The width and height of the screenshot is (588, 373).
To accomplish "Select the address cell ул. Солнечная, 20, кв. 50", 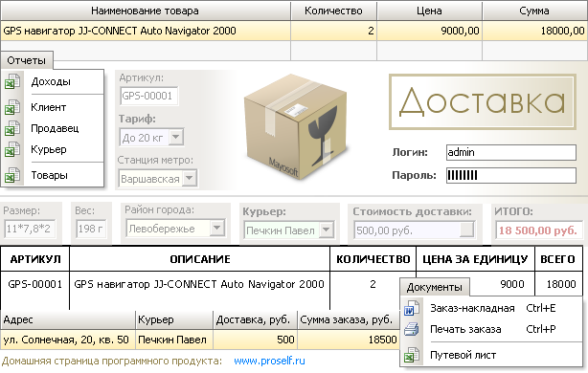I will coord(68,340).
